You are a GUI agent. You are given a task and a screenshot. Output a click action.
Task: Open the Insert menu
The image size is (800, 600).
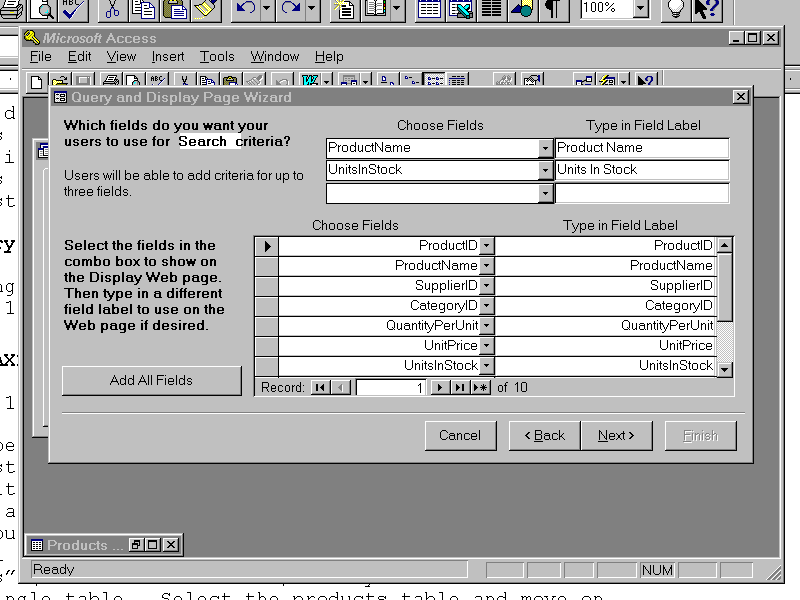tap(168, 57)
